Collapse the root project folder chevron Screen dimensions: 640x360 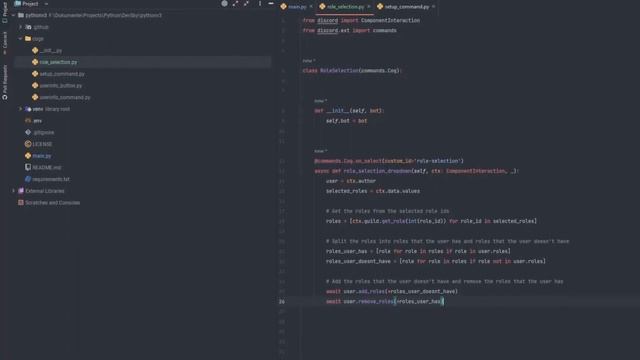(13, 15)
